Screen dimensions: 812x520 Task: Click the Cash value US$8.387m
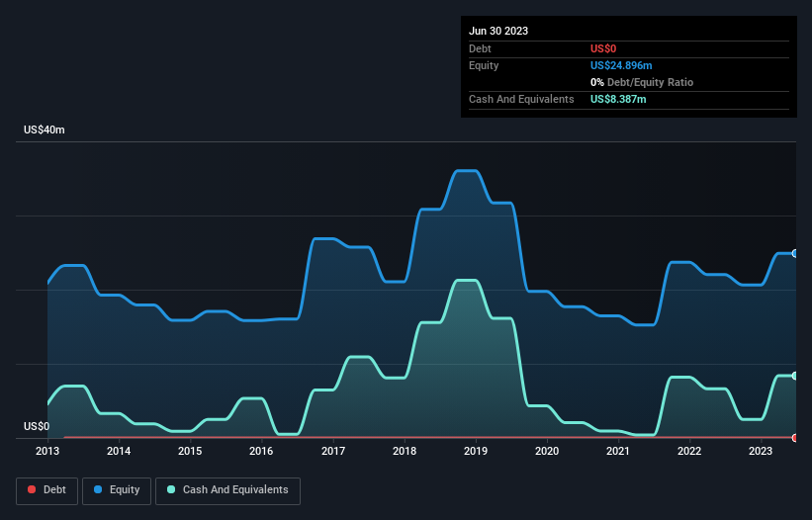[618, 99]
